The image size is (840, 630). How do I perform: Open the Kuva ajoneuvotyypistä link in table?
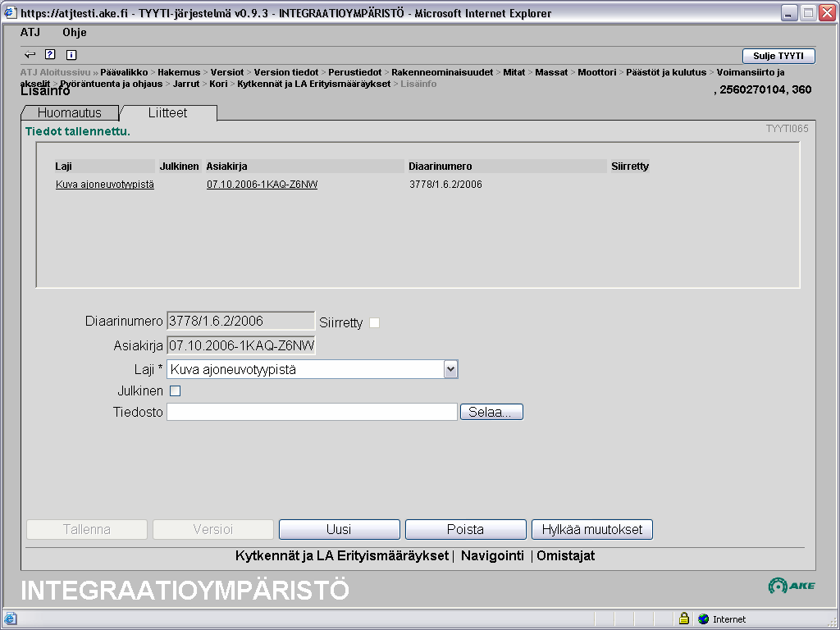pos(105,185)
